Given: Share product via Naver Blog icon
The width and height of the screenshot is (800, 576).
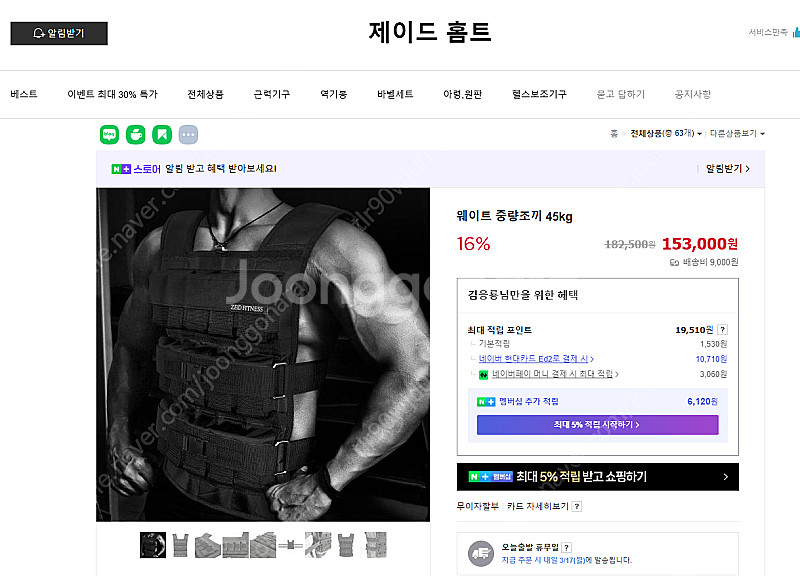Looking at the screenshot, I should pyautogui.click(x=109, y=135).
